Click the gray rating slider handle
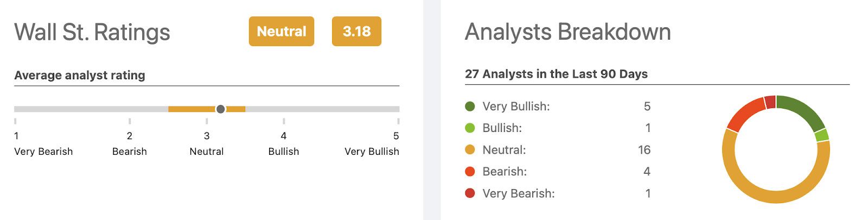 tap(220, 109)
